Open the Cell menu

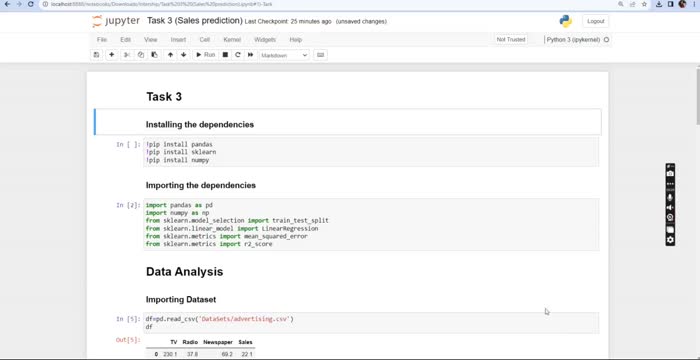(204, 40)
